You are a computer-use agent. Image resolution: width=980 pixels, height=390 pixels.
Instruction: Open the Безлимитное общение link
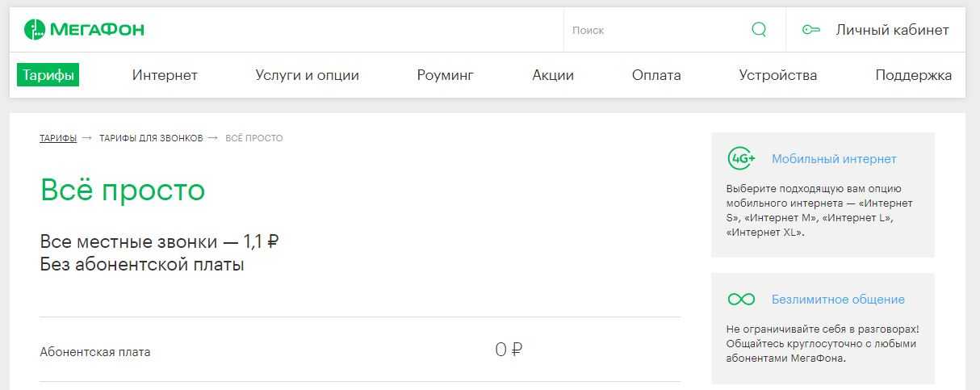click(x=838, y=300)
